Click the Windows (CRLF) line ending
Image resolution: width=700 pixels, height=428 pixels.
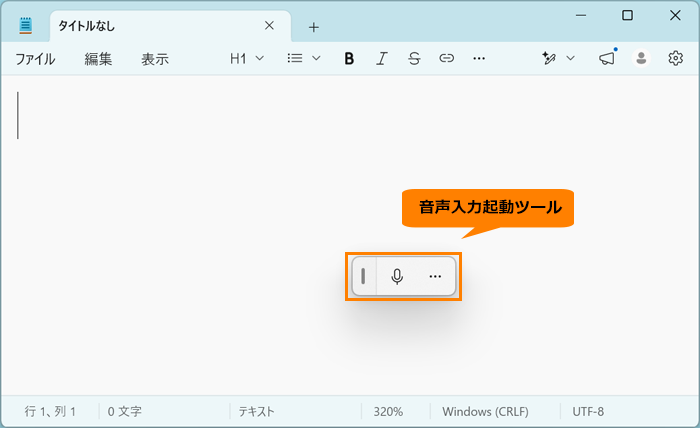(x=485, y=411)
